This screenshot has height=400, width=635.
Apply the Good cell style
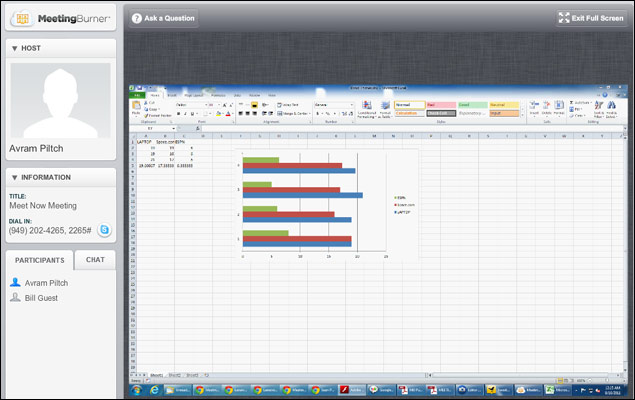pyautogui.click(x=473, y=105)
